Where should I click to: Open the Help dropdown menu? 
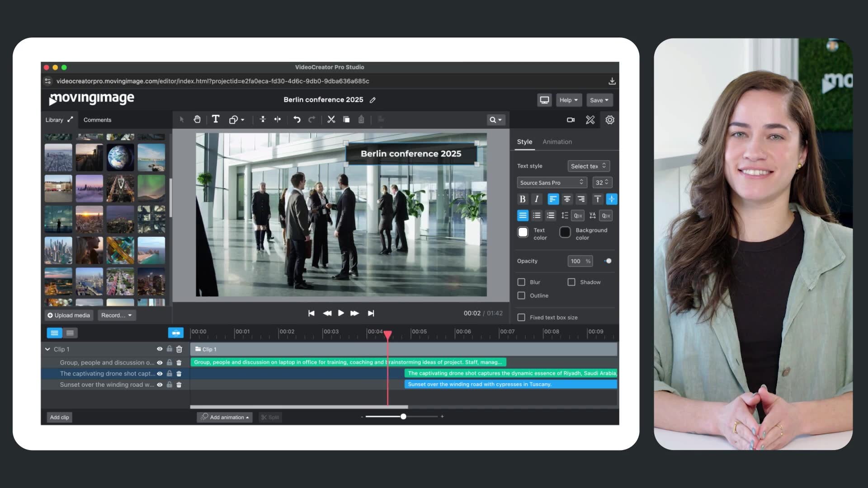tap(568, 100)
